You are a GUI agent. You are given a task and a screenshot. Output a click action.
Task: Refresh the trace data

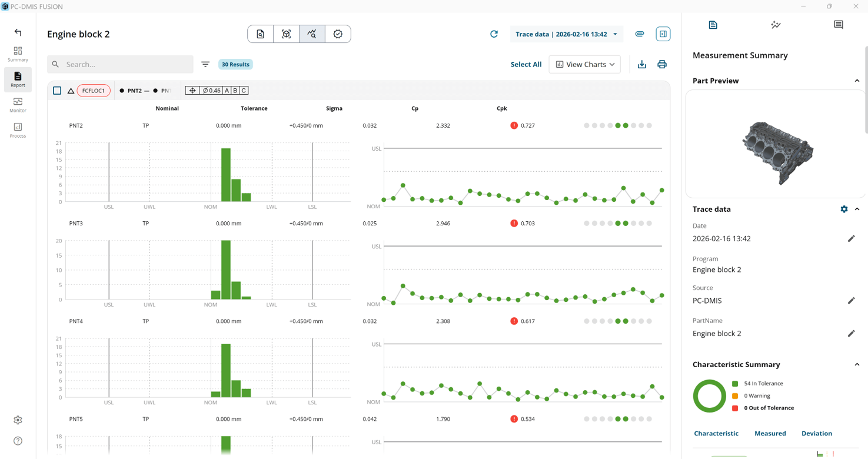pos(494,34)
